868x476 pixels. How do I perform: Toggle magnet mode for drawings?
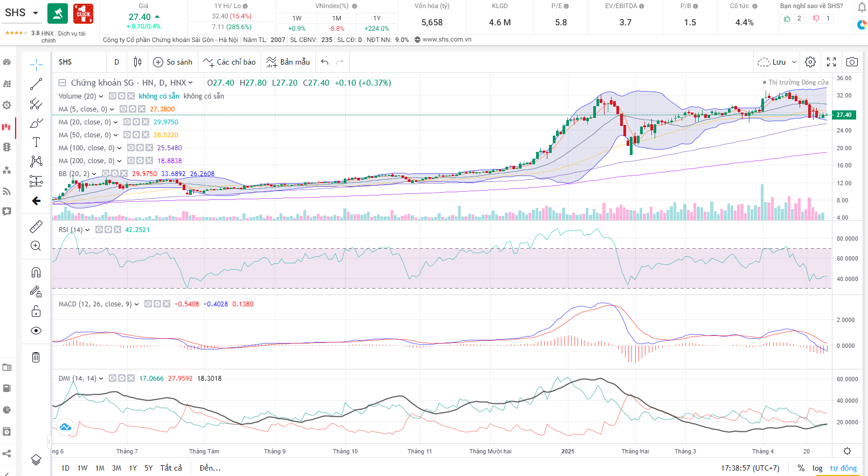click(36, 272)
